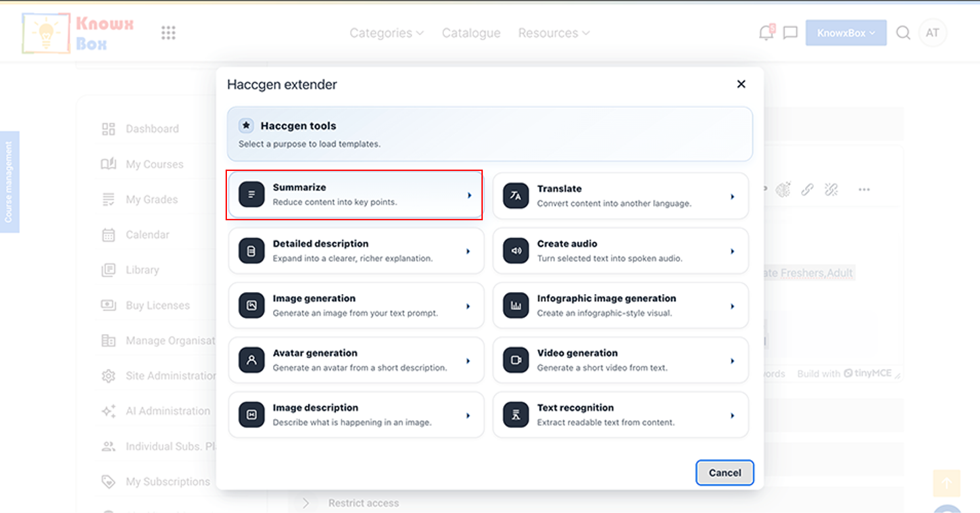Expand the Summarize arrow
The height and width of the screenshot is (513, 980).
pos(469,195)
